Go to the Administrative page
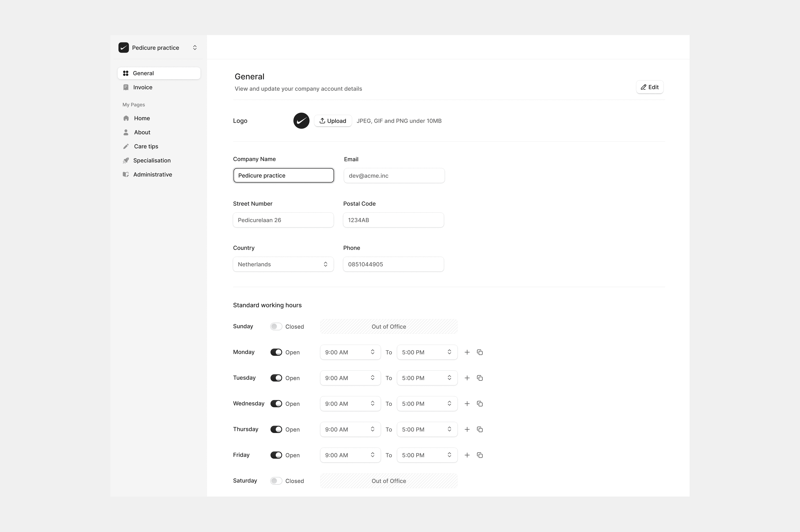The height and width of the screenshot is (532, 800). [152, 174]
